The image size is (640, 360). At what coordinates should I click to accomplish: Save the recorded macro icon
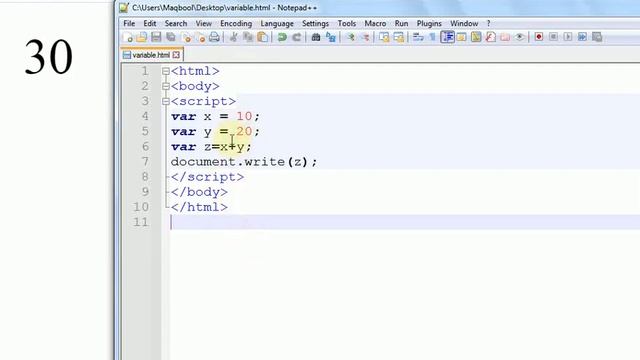(x=597, y=37)
